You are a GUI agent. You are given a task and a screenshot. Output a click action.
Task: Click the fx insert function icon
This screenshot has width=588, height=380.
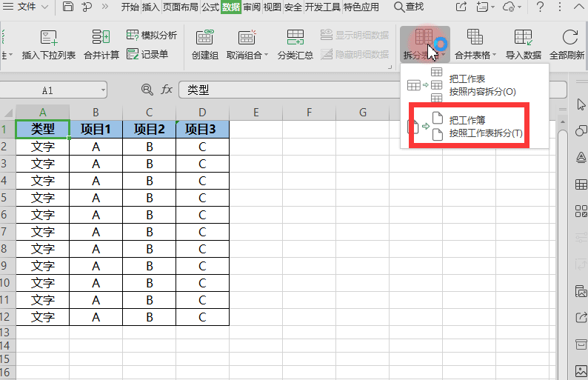click(x=167, y=90)
